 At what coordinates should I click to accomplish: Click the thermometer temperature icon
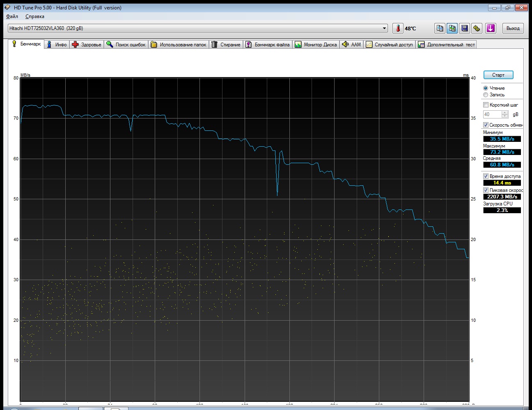(x=397, y=28)
